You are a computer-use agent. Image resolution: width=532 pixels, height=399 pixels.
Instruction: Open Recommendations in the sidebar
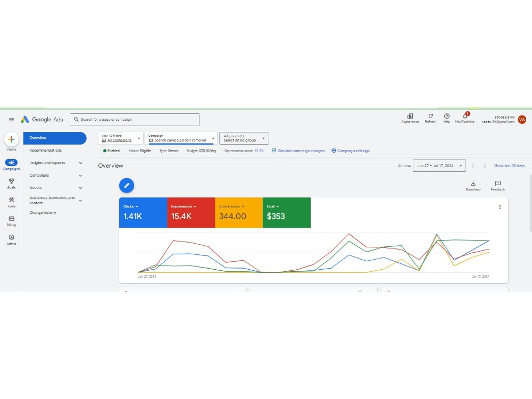[x=45, y=151]
